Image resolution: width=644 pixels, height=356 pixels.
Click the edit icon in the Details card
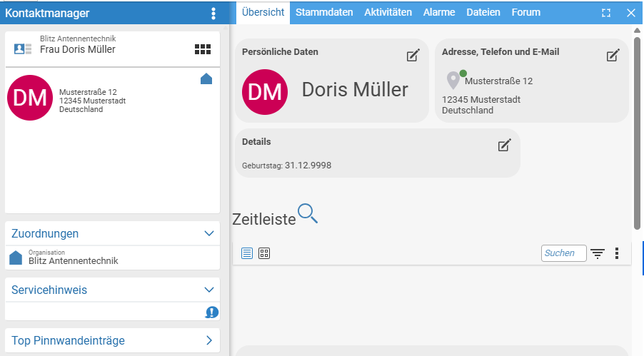coord(504,146)
